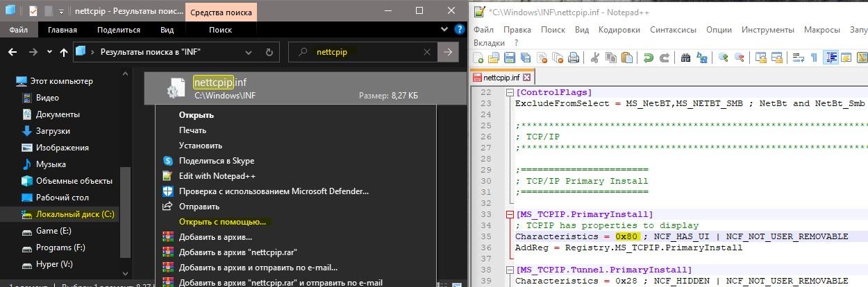Click Print icon in Notepad++ toolbar
Image resolution: width=868 pixels, height=287 pixels.
[x=574, y=58]
